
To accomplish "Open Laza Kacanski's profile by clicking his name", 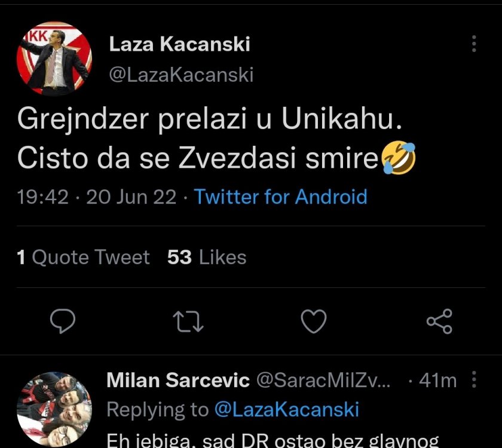I will (179, 44).
